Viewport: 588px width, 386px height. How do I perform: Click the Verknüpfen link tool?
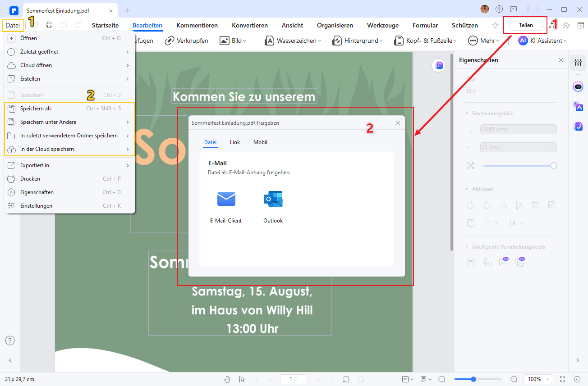186,41
